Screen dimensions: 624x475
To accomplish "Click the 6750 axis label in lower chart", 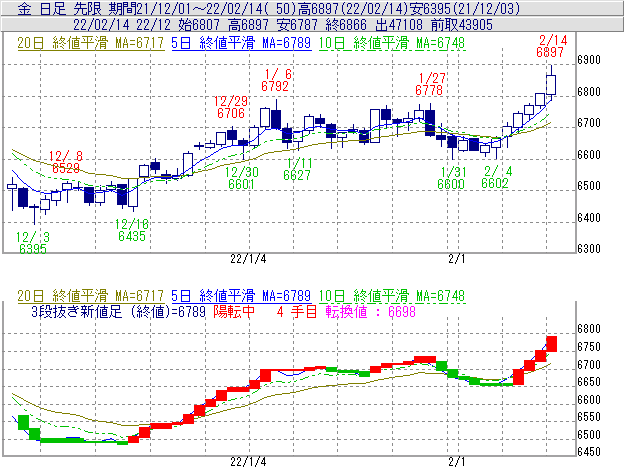I will (589, 347).
